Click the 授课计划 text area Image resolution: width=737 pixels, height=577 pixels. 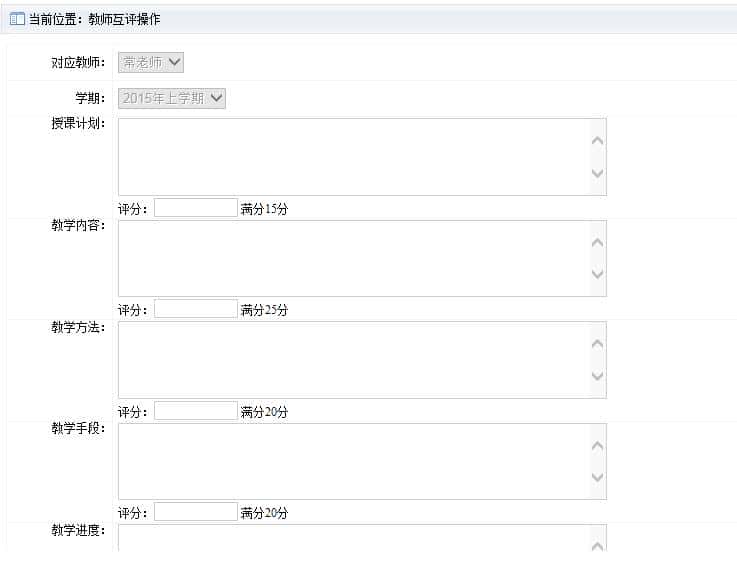point(362,157)
